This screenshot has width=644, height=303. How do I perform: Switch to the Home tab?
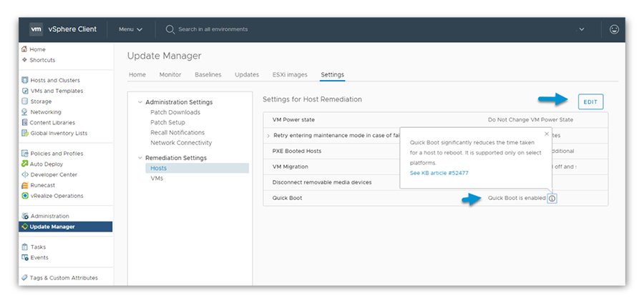pos(137,74)
